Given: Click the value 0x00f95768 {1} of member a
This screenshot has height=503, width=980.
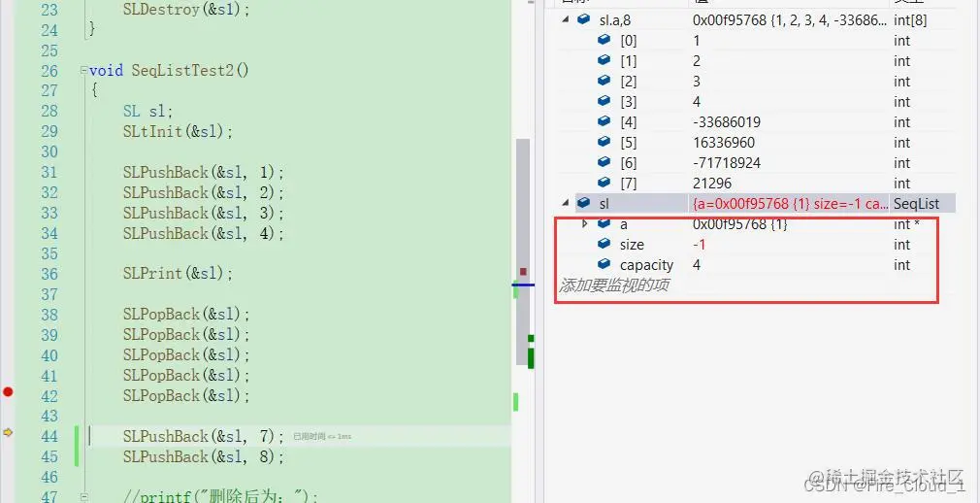Looking at the screenshot, I should pyautogui.click(x=740, y=224).
